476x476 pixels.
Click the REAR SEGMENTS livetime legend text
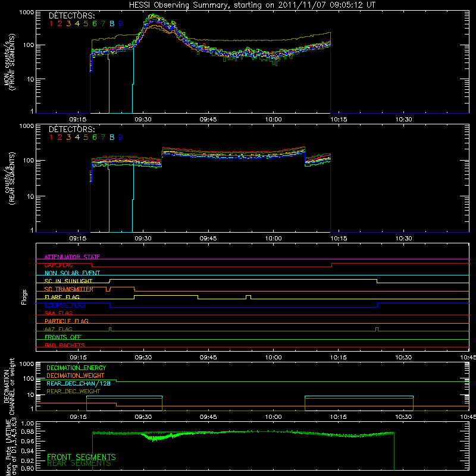point(79,464)
